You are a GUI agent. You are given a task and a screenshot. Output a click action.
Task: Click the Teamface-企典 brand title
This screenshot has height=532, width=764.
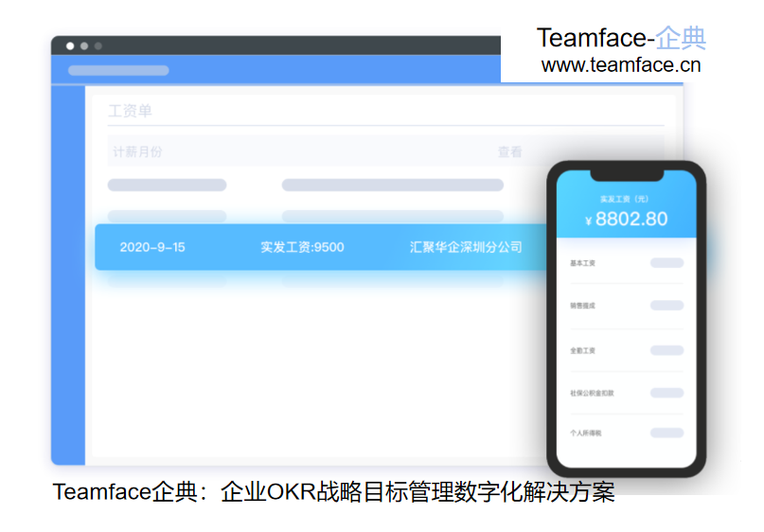pyautogui.click(x=621, y=38)
